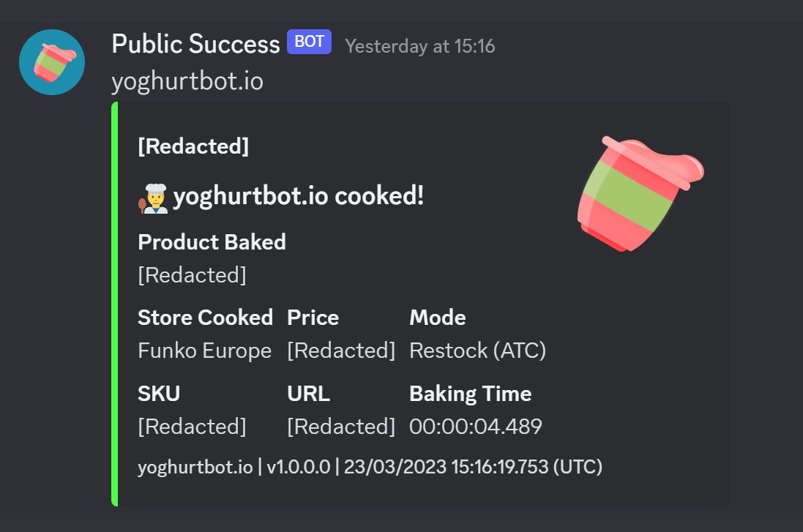Click the [Redacted] value under Product Baked

[192, 275]
